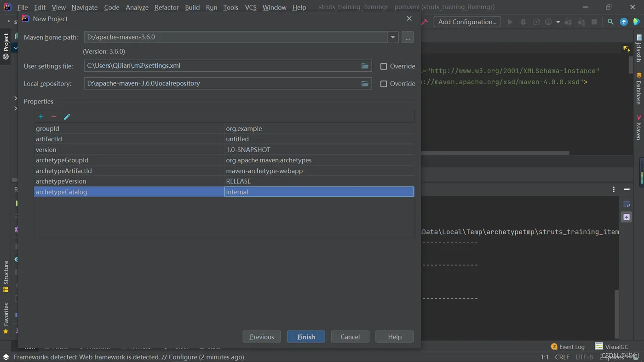Open the Favorites tool window on the left
This screenshot has width=644, height=362.
pos(6,318)
